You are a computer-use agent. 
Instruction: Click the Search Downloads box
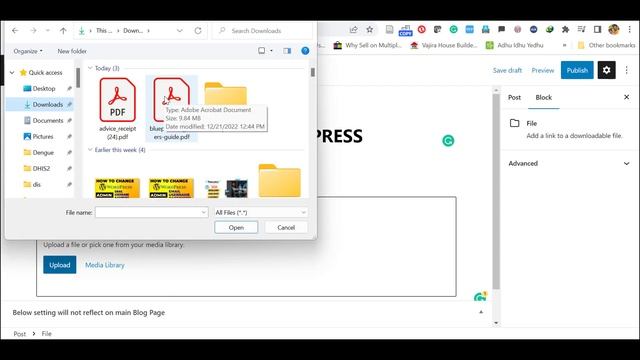pyautogui.click(x=263, y=31)
